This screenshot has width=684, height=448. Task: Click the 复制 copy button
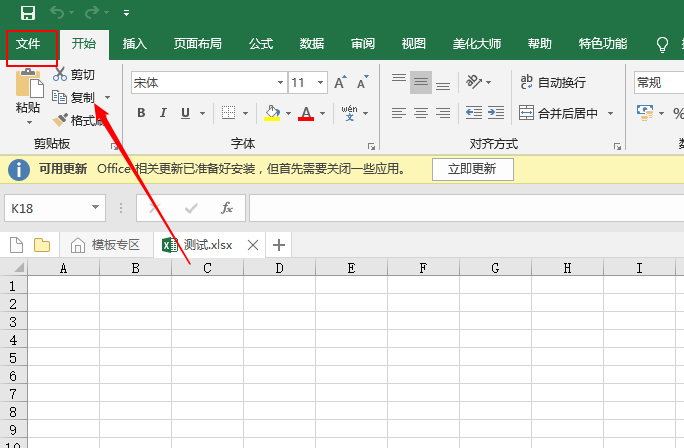(x=73, y=97)
